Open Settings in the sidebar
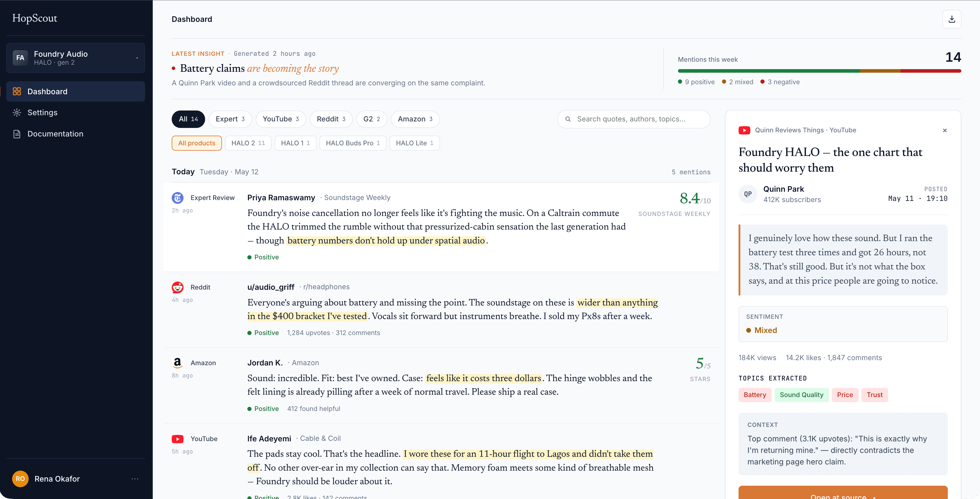This screenshot has width=980, height=499. [75, 113]
